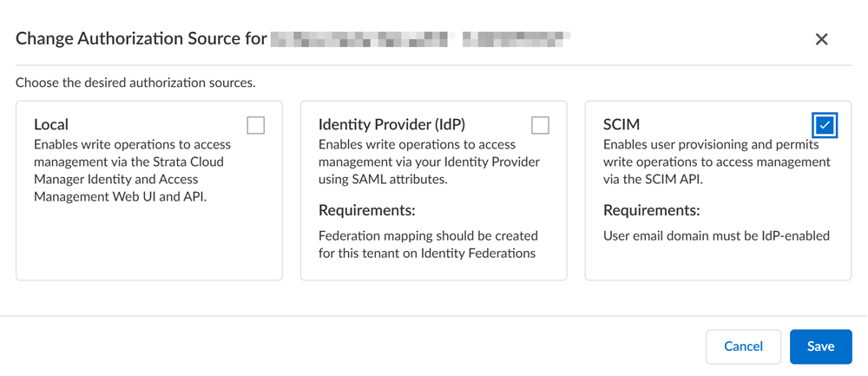This screenshot has height=376, width=868.
Task: Click the Requirements heading in the SCIM card
Action: pyautogui.click(x=652, y=210)
